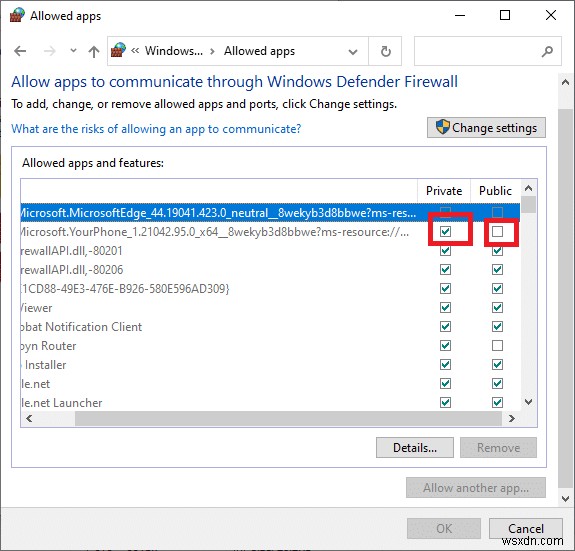Toggle Public checkbox for rewallAPI.dll,-80206
Image resolution: width=575 pixels, height=551 pixels.
pyautogui.click(x=498, y=270)
